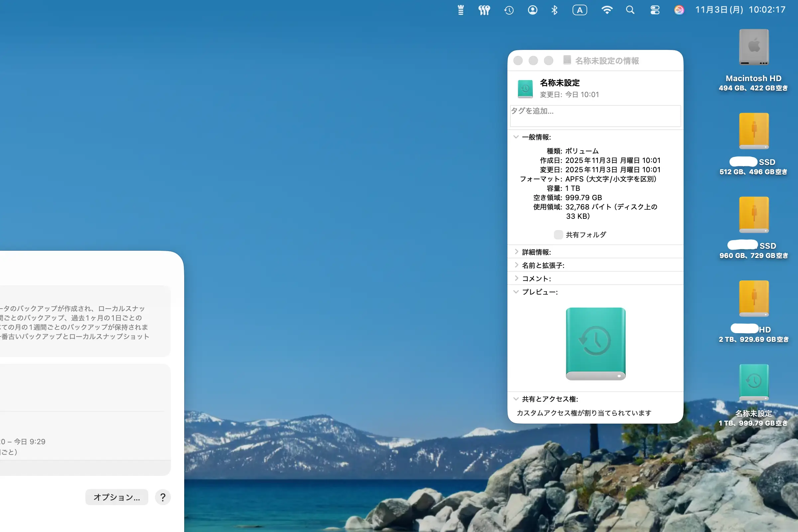Screen dimensions: 798x532
Task: Expand the 名前と拡張子 section
Action: coord(516,265)
